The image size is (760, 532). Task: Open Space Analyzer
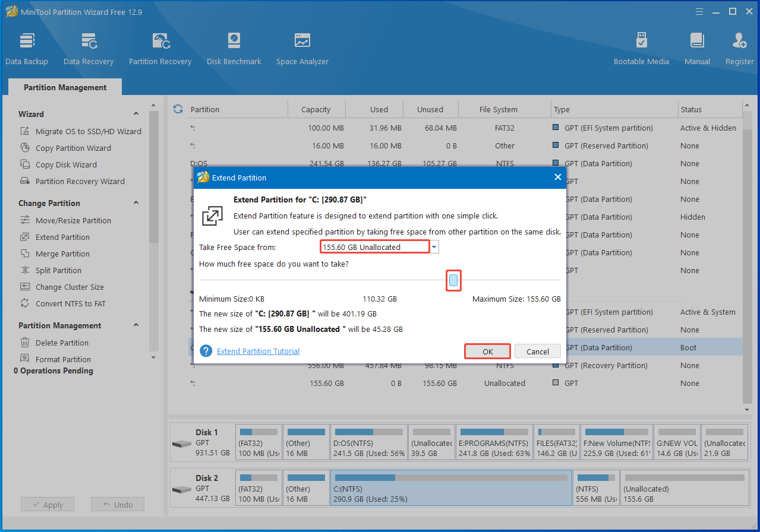coord(302,49)
